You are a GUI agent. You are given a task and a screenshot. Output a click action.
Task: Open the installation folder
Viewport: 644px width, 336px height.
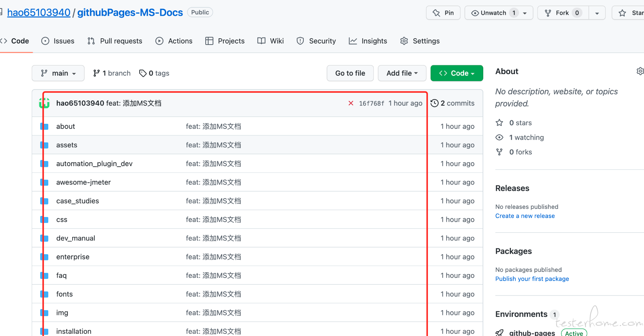74,331
